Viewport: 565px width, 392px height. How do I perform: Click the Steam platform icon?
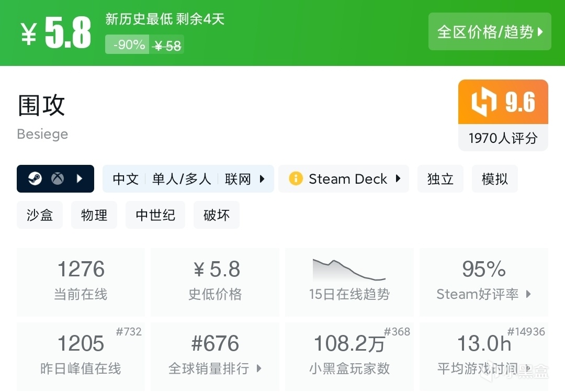point(35,178)
